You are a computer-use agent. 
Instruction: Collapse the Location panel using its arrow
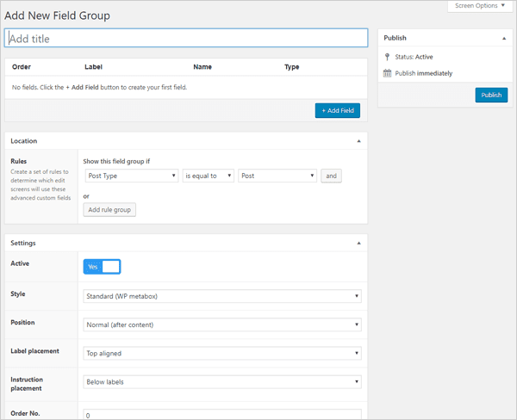click(358, 140)
